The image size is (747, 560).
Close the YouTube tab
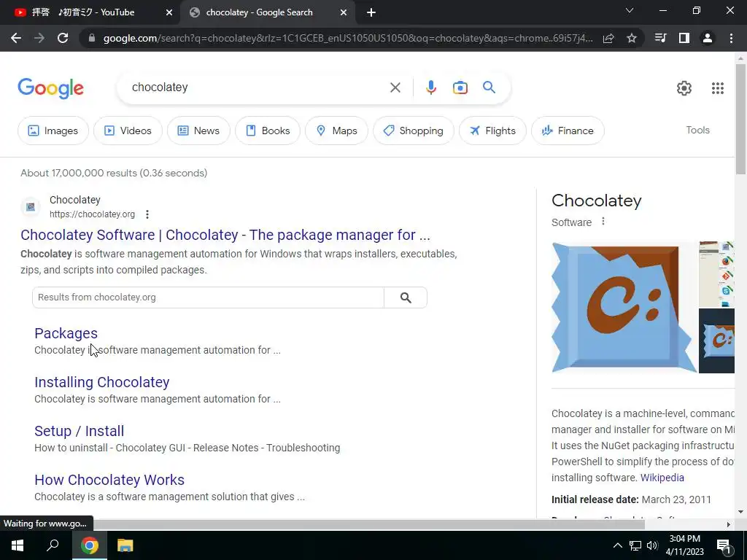pyautogui.click(x=169, y=12)
